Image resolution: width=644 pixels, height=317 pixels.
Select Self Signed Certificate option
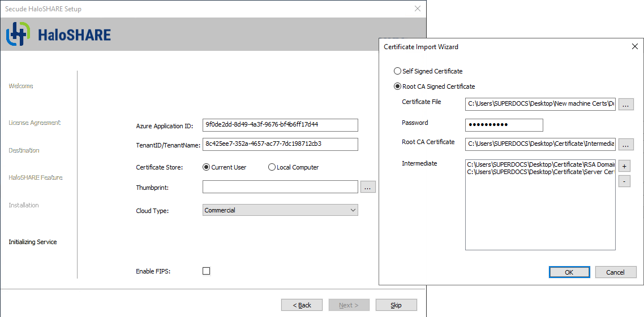(x=397, y=71)
